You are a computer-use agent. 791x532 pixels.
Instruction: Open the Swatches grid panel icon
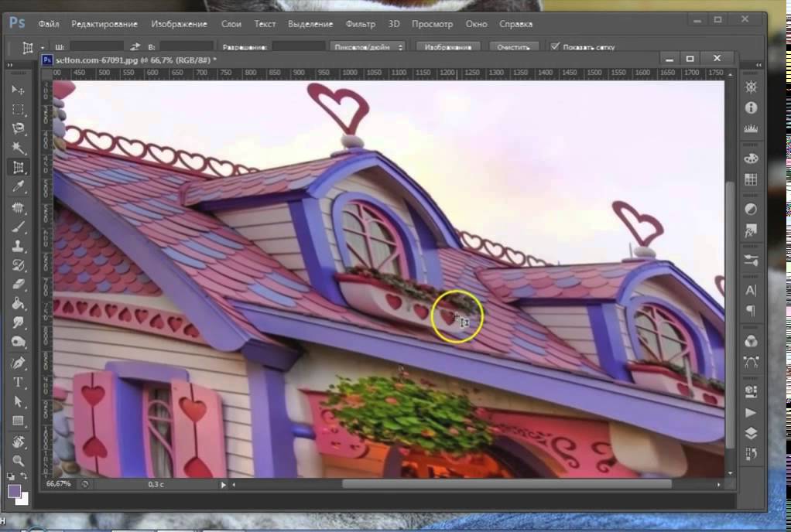coord(751,179)
